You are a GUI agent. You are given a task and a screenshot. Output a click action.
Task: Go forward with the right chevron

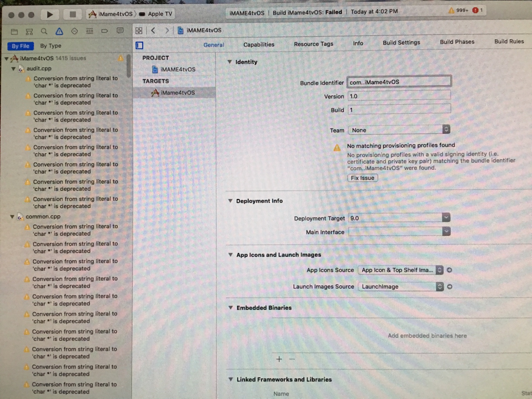[x=167, y=30]
